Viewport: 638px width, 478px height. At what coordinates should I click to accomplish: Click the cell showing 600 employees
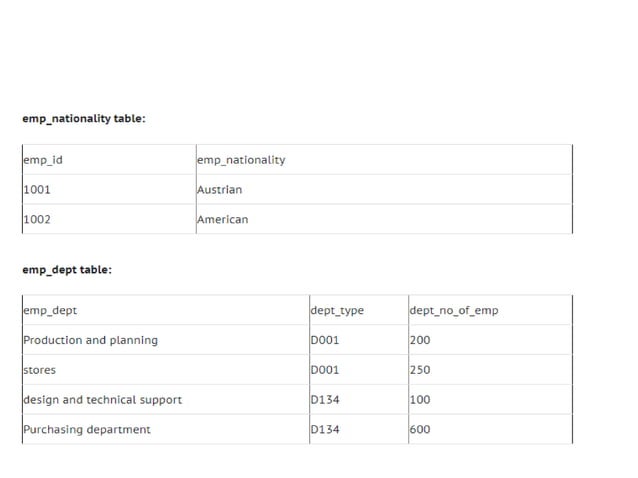pos(420,430)
